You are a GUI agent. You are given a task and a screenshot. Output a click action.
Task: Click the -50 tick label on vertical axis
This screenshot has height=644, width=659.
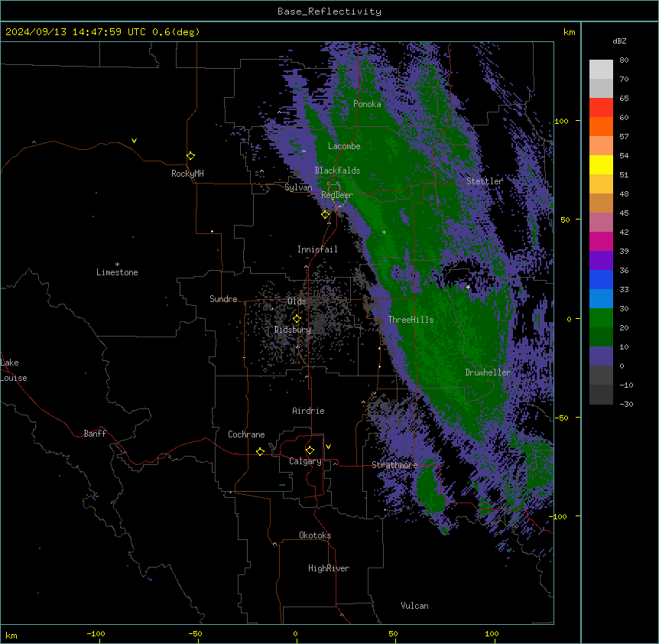pyautogui.click(x=561, y=418)
